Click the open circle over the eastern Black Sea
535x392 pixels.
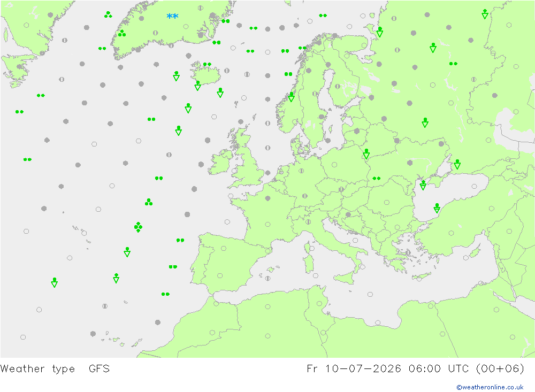[474, 186]
